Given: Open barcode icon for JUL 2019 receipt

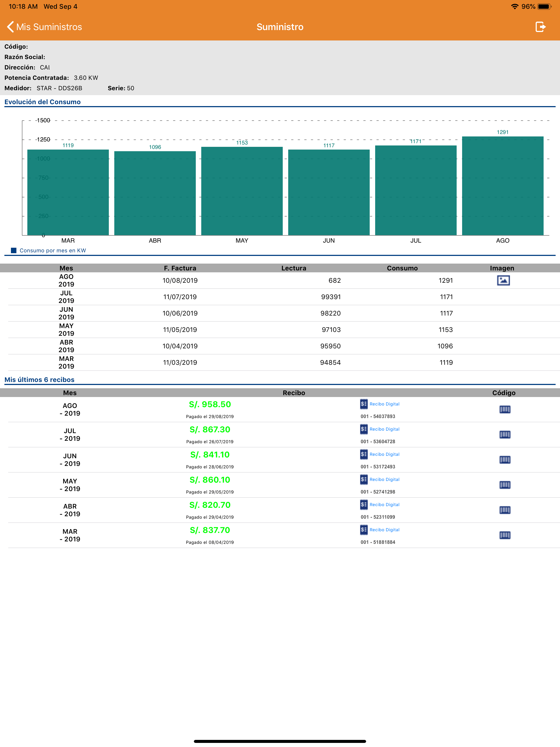Looking at the screenshot, I should click(x=504, y=434).
